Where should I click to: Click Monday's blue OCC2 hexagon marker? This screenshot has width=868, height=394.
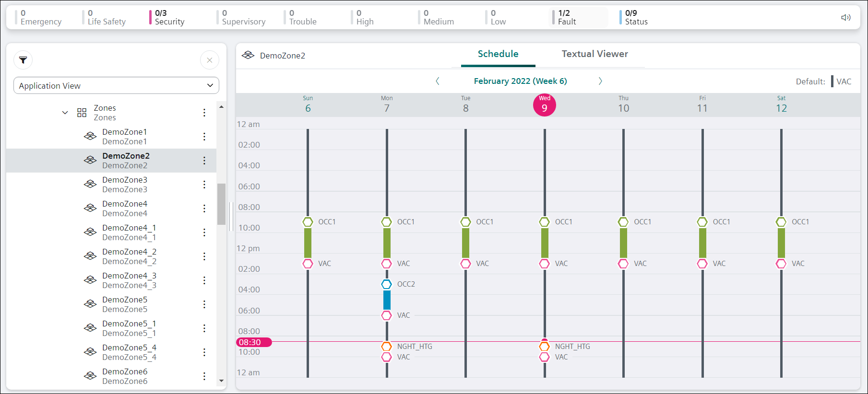[x=387, y=284]
